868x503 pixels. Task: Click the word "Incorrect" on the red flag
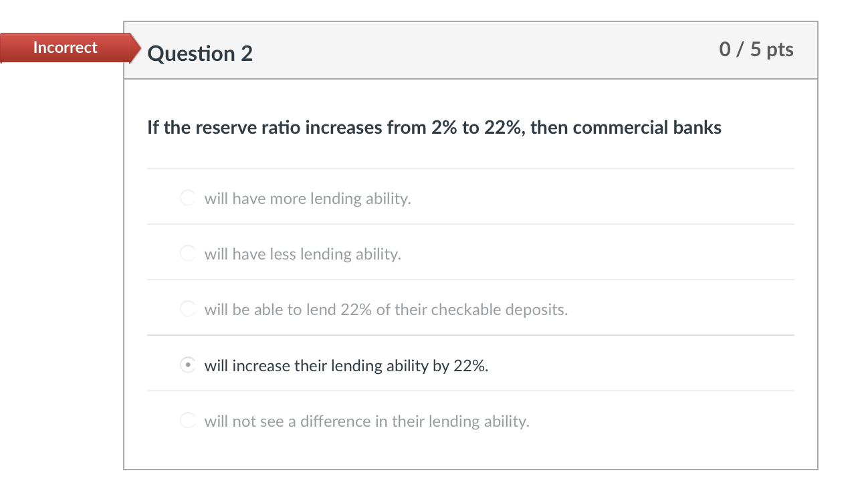[66, 47]
